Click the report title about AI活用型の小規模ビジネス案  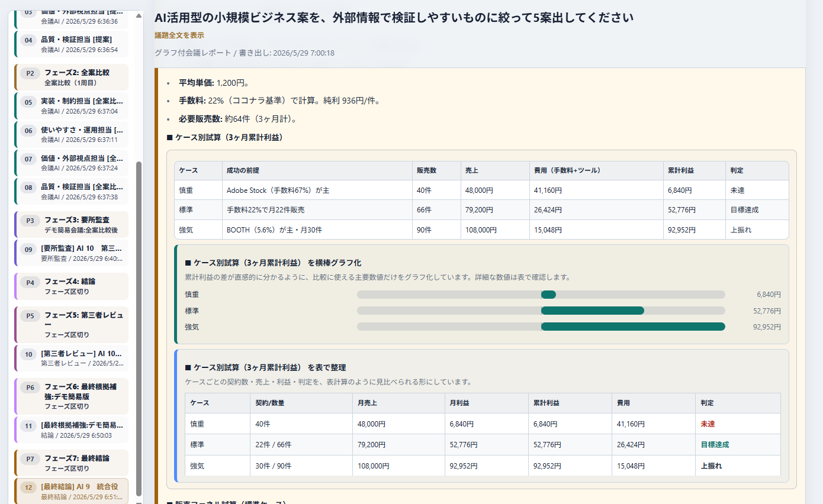pyautogui.click(x=394, y=18)
